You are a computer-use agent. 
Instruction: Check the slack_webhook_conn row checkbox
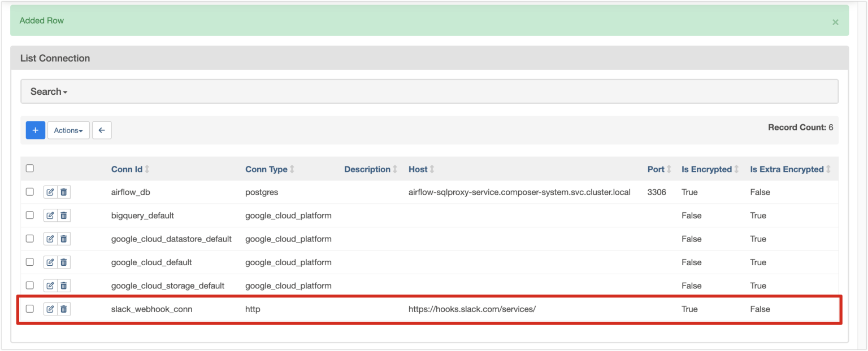click(x=30, y=309)
